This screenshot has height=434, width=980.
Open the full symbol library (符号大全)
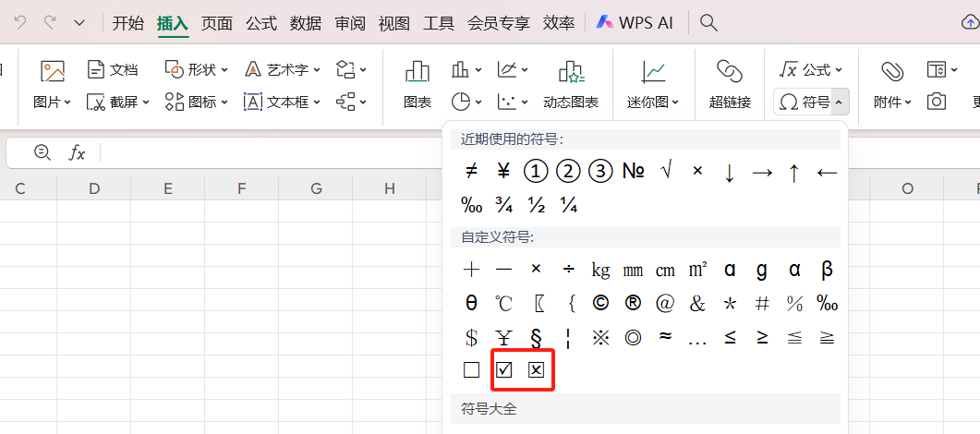(487, 407)
